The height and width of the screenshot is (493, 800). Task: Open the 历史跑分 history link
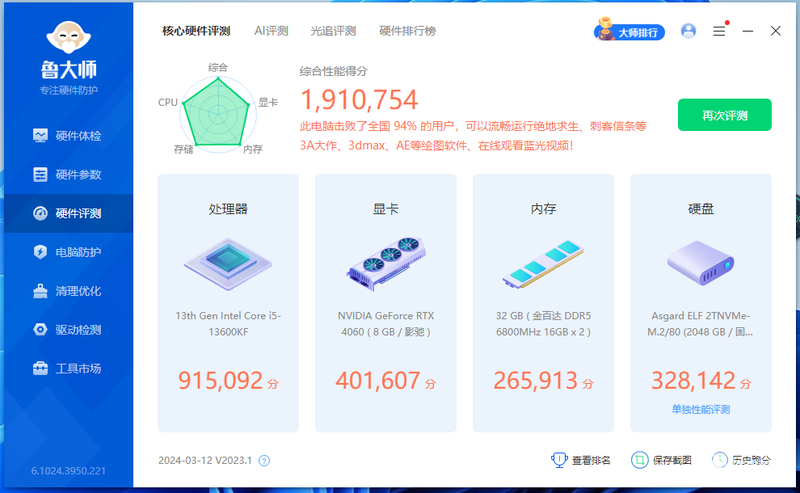(751, 461)
